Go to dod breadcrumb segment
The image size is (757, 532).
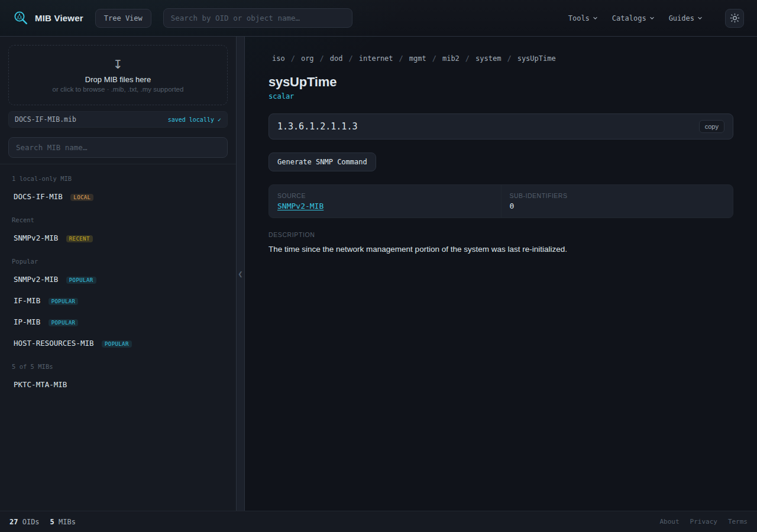pyautogui.click(x=336, y=59)
